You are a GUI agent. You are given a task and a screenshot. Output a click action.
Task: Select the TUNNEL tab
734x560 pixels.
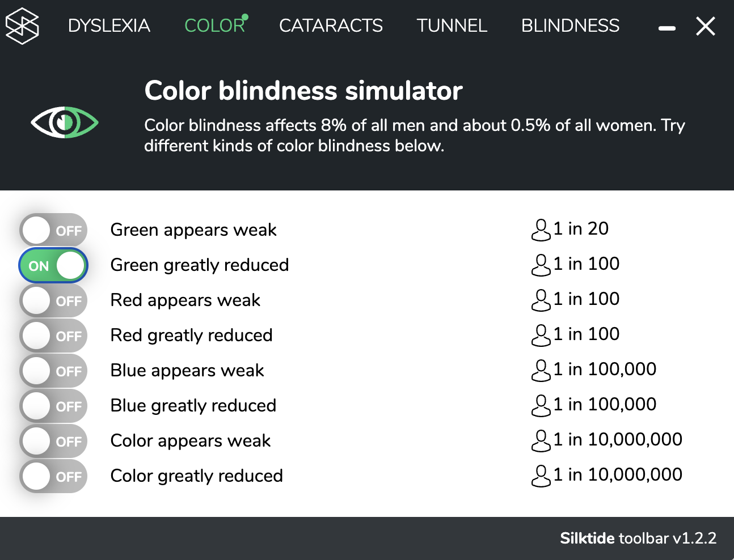click(452, 26)
